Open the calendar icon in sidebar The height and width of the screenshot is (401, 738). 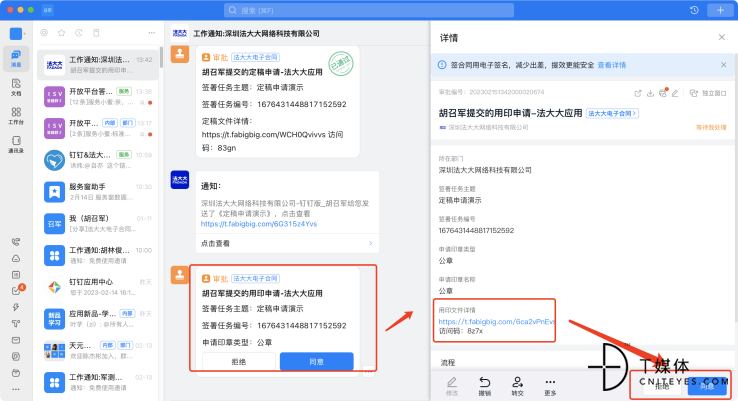(x=16, y=274)
